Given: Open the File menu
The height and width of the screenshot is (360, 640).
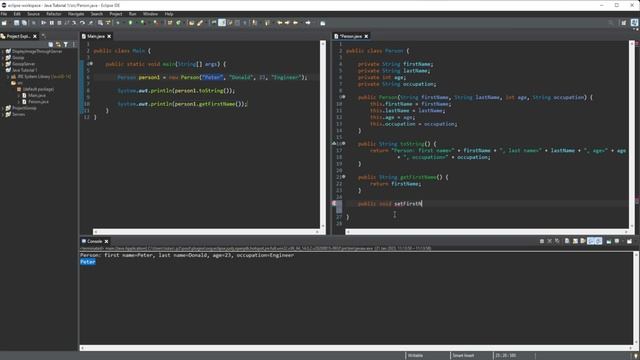Looking at the screenshot, I should 4,14.
